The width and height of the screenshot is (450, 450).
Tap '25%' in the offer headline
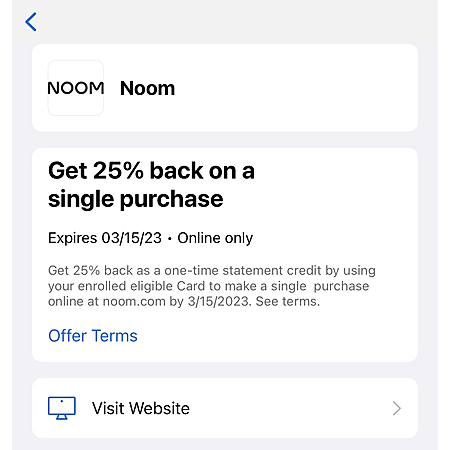(118, 171)
